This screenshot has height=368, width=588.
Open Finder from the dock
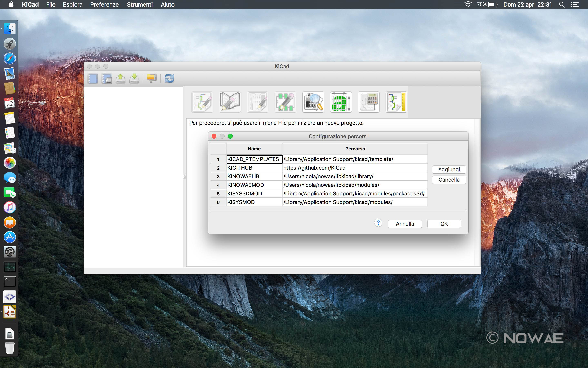[10, 29]
